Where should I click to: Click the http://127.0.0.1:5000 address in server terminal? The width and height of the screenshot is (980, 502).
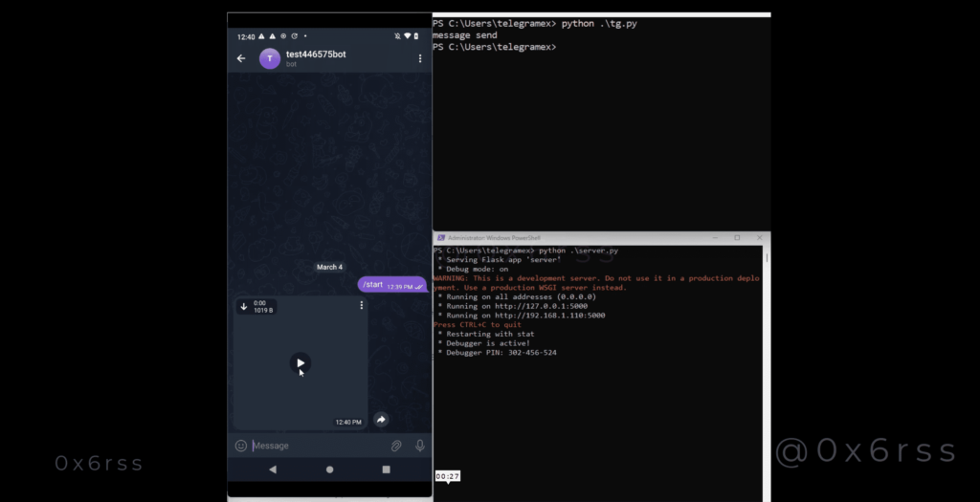click(542, 306)
